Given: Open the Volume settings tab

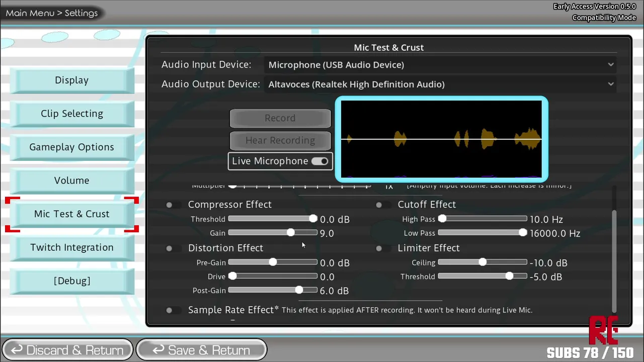Looking at the screenshot, I should (x=72, y=180).
